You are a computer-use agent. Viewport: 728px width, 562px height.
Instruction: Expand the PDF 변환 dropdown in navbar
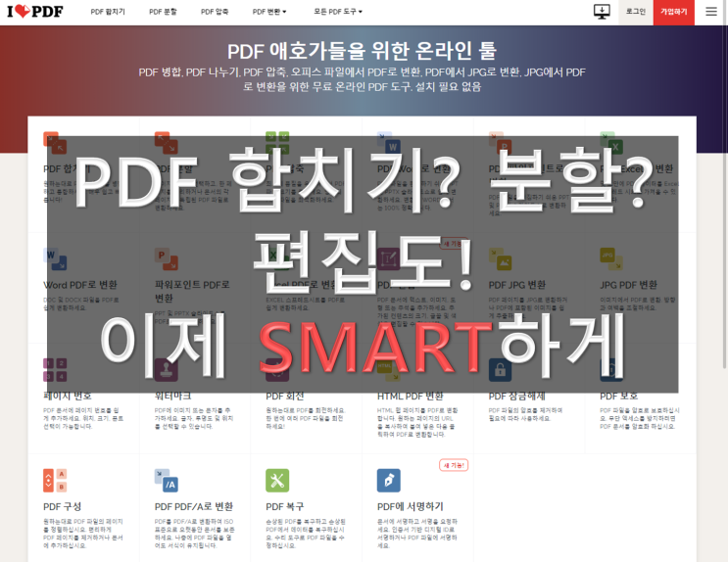tap(269, 12)
